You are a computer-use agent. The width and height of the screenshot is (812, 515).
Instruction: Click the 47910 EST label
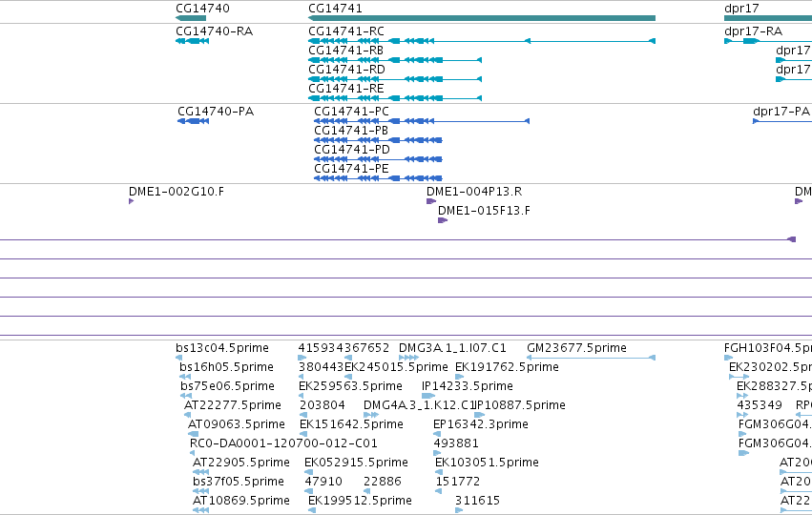(x=323, y=482)
